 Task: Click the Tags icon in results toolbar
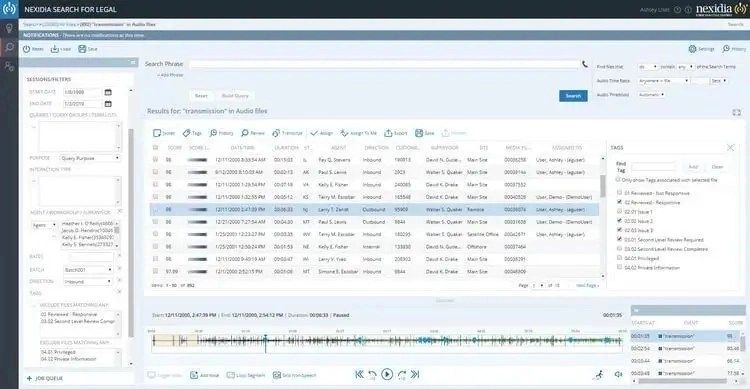[x=187, y=133]
